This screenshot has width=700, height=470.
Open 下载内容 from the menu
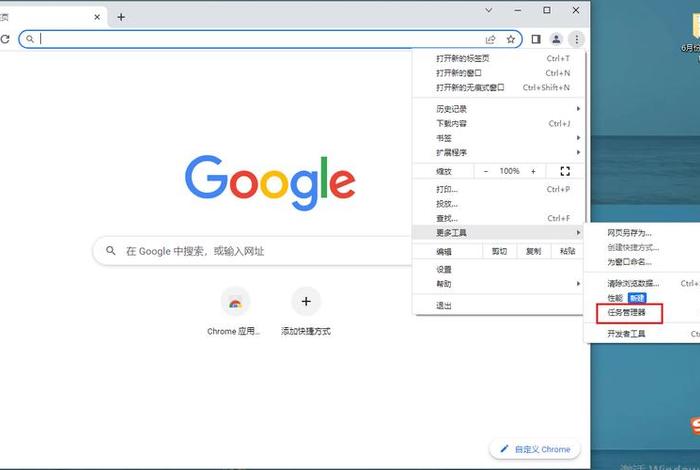tap(498, 123)
